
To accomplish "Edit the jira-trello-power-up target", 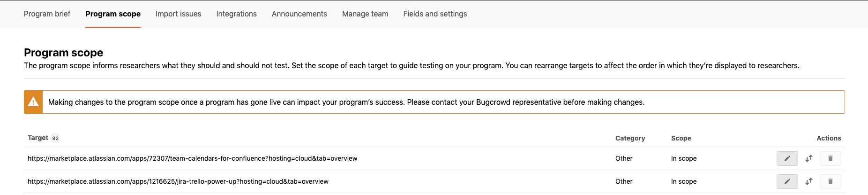I will [x=787, y=181].
